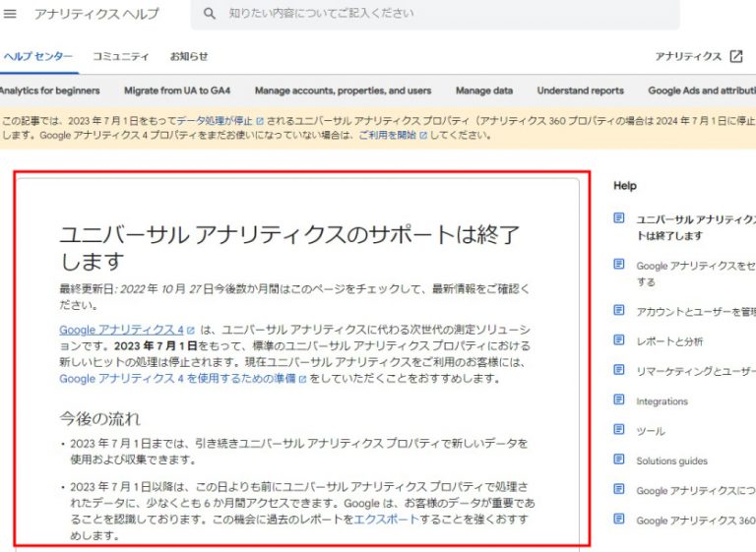This screenshot has width=756, height=552.
Task: Select the ヘルプ センター tab
Action: point(38,56)
